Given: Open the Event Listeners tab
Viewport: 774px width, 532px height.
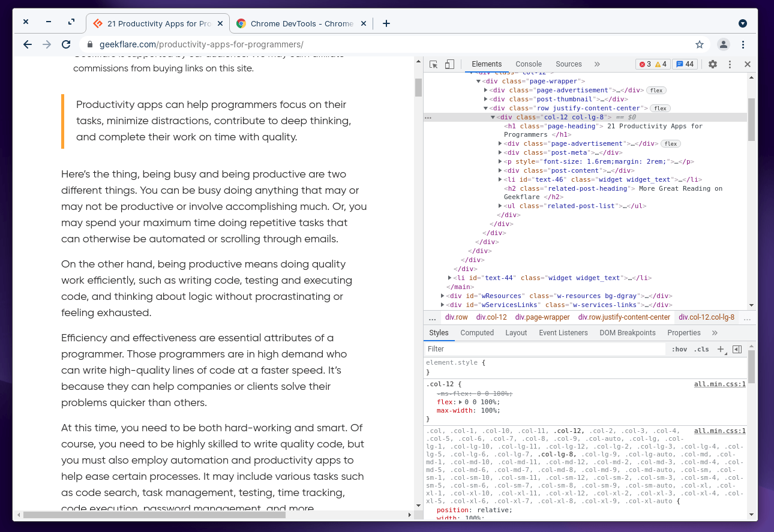Looking at the screenshot, I should tap(563, 333).
